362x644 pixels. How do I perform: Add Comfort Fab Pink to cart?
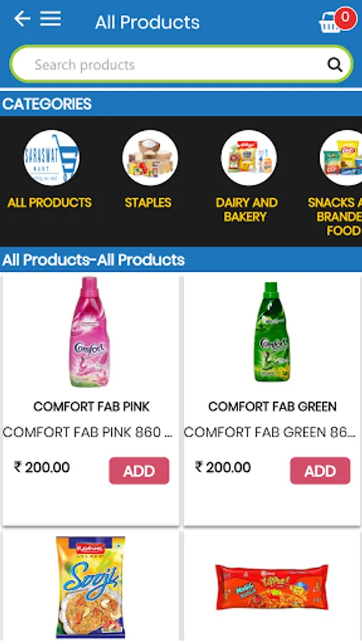click(139, 471)
